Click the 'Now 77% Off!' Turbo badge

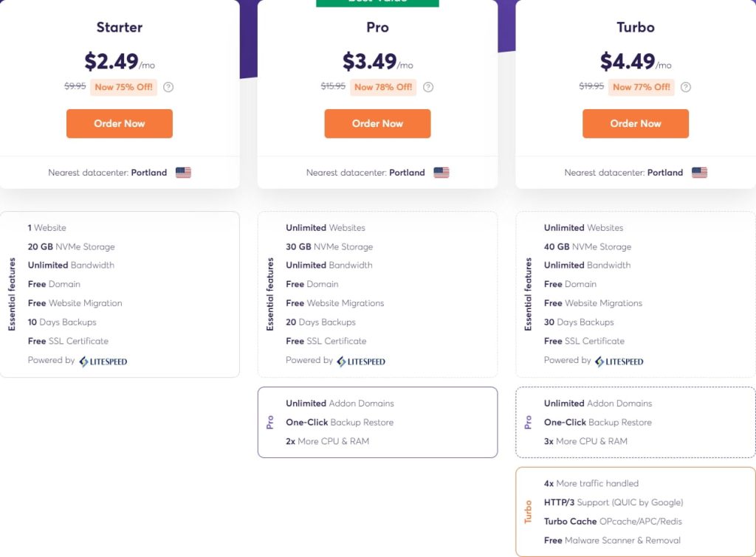(641, 87)
